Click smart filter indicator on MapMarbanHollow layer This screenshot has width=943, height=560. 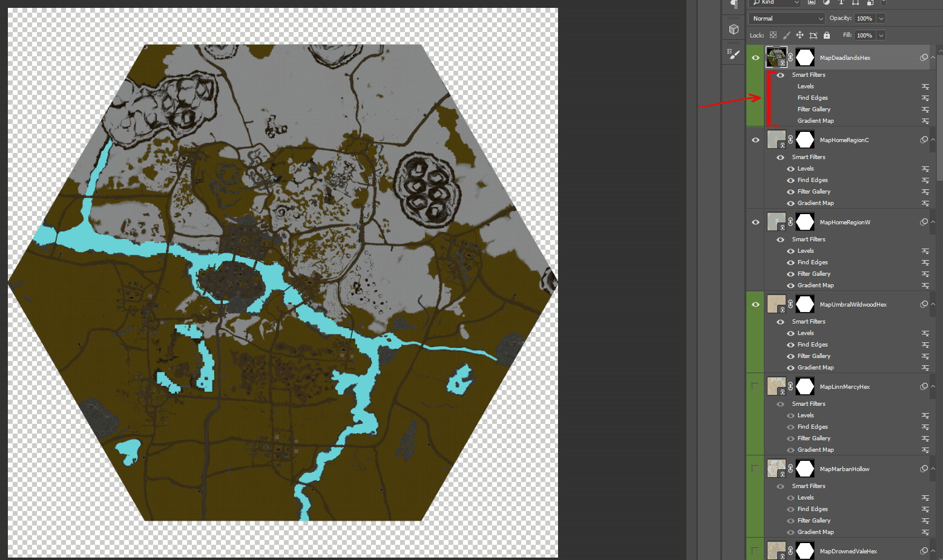(x=924, y=469)
